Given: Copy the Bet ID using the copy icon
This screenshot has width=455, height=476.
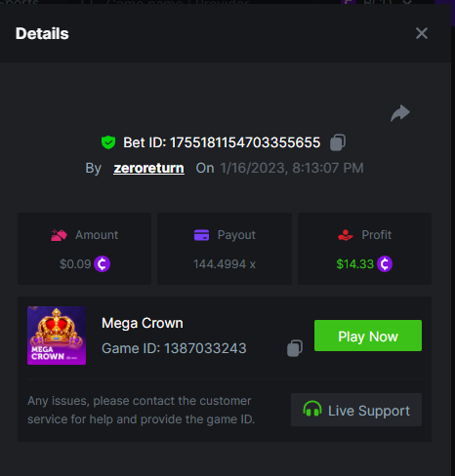Looking at the screenshot, I should (338, 142).
